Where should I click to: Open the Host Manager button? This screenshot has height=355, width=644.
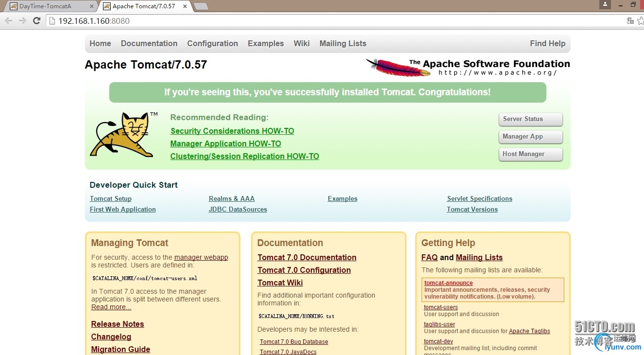pyautogui.click(x=530, y=154)
